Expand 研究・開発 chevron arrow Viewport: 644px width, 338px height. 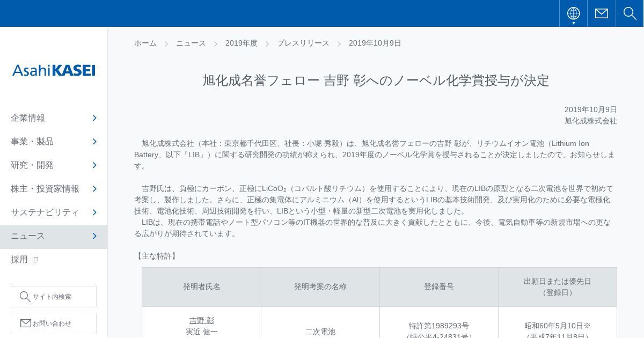pyautogui.click(x=94, y=165)
